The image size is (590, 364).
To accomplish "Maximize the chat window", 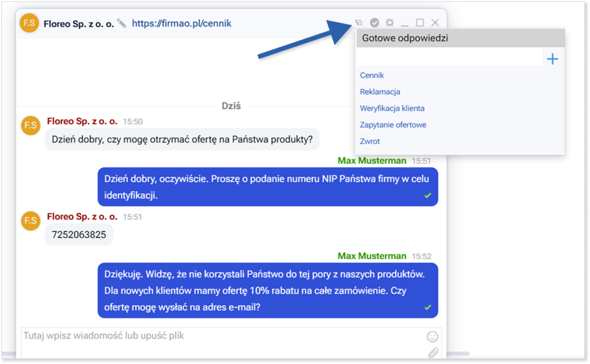I will pos(420,23).
